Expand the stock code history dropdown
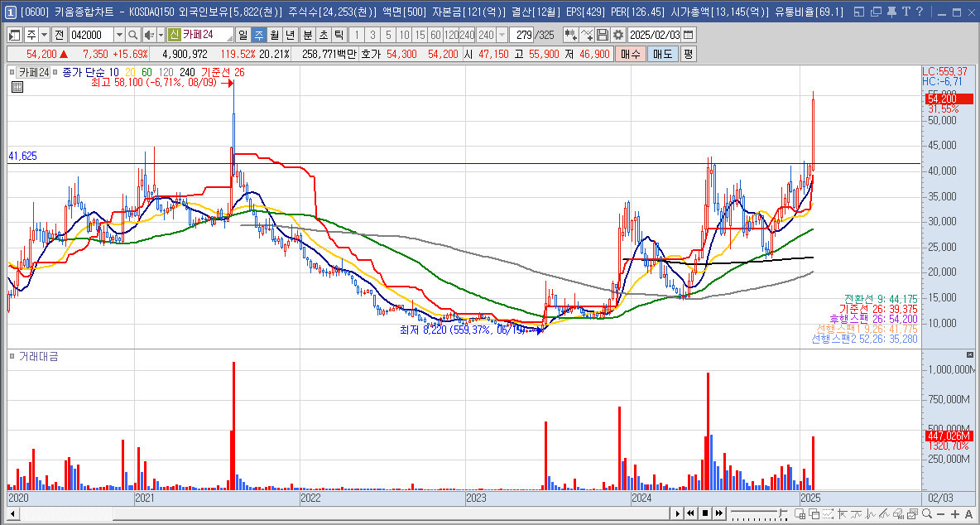This screenshot has width=980, height=525. tap(118, 35)
